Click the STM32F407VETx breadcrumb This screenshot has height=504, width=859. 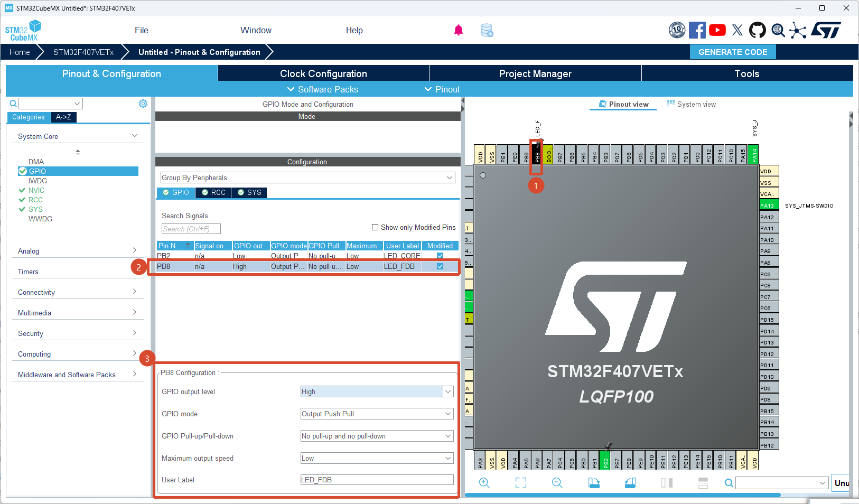(x=83, y=52)
